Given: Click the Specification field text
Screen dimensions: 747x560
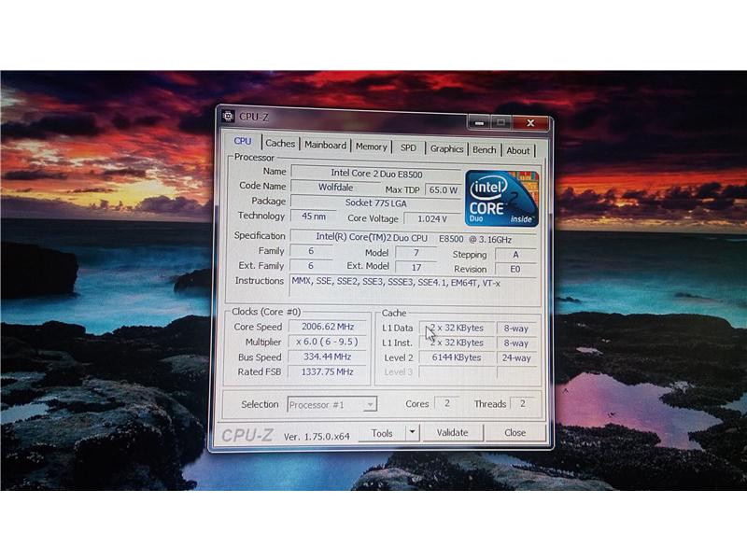Looking at the screenshot, I should (414, 238).
